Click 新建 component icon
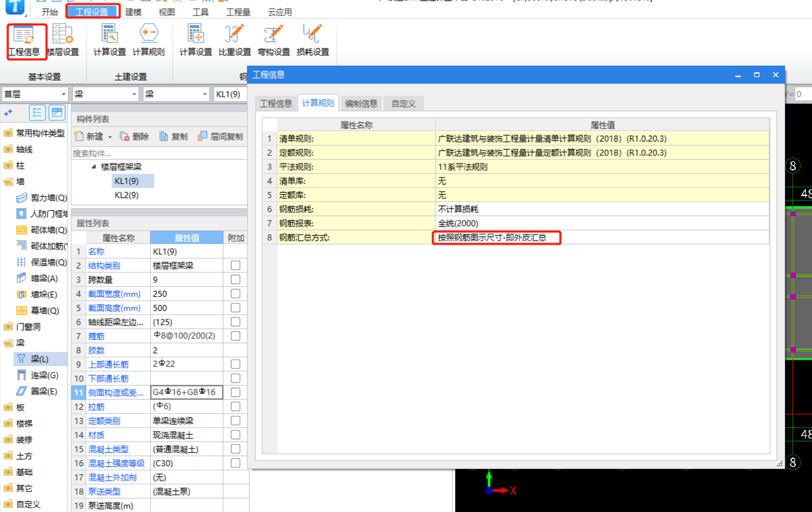Screen dimensions: 812x512 click(79, 137)
